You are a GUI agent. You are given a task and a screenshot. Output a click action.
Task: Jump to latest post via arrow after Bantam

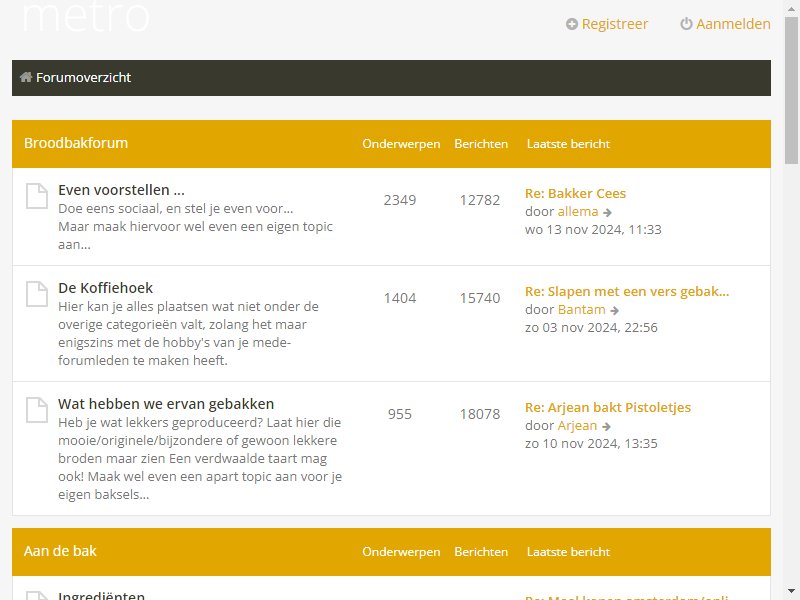pos(614,310)
